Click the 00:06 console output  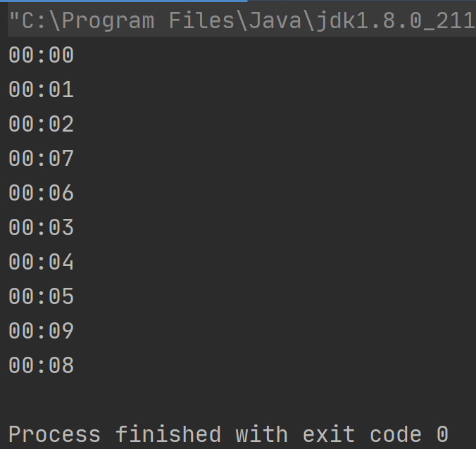click(42, 193)
